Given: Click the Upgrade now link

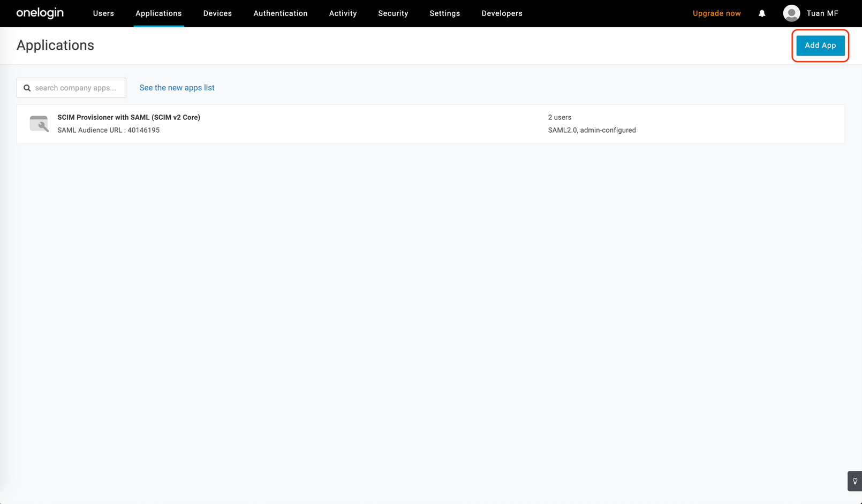Looking at the screenshot, I should [716, 13].
